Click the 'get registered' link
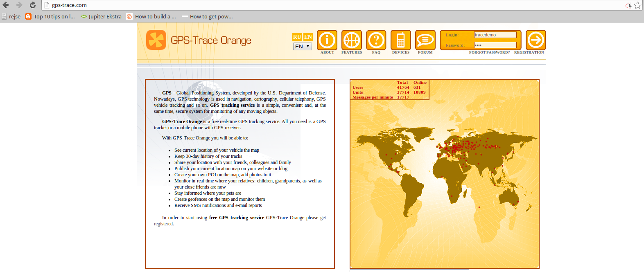 (x=240, y=220)
